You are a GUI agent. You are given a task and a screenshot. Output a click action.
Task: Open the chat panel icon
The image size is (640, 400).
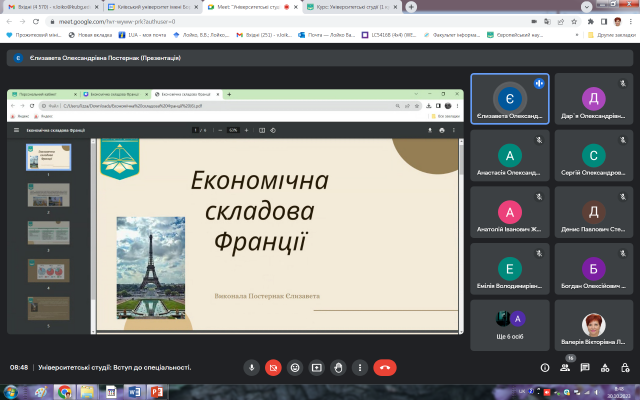(586, 367)
